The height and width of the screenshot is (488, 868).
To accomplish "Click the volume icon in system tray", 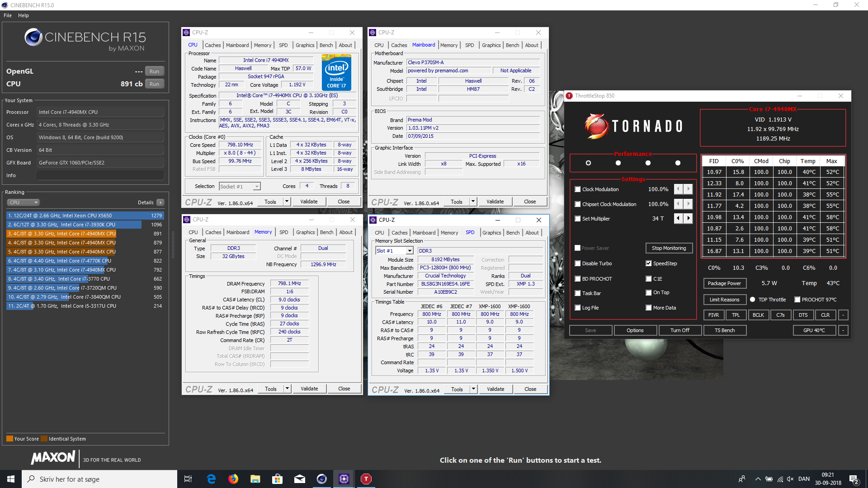I will 790,479.
